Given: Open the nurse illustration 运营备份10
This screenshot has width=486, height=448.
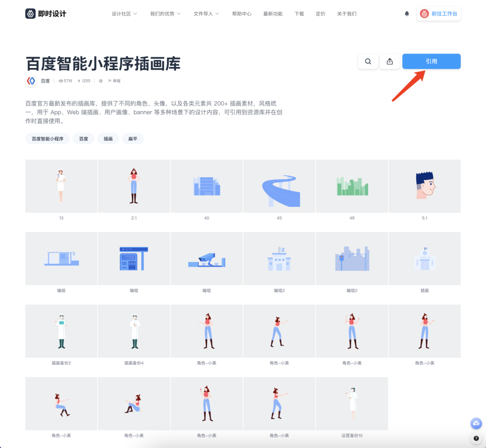Looking at the screenshot, I should click(352, 404).
